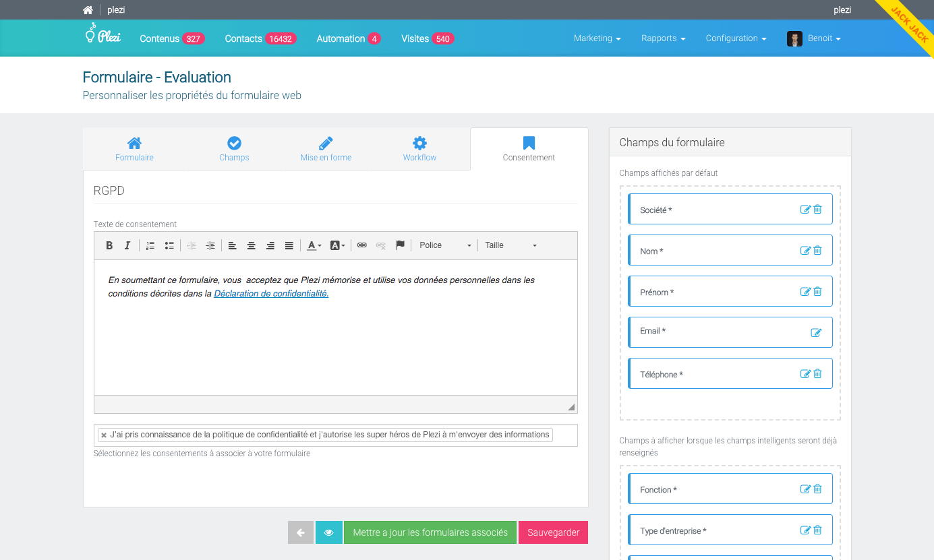Click inside the consent selection field

pyautogui.click(x=564, y=435)
